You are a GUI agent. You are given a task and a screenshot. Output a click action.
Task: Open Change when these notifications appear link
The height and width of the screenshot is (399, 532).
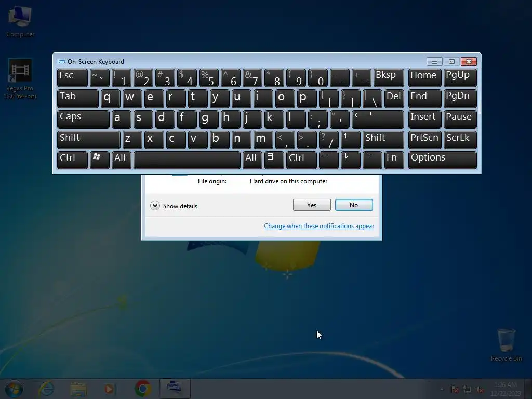click(x=319, y=226)
